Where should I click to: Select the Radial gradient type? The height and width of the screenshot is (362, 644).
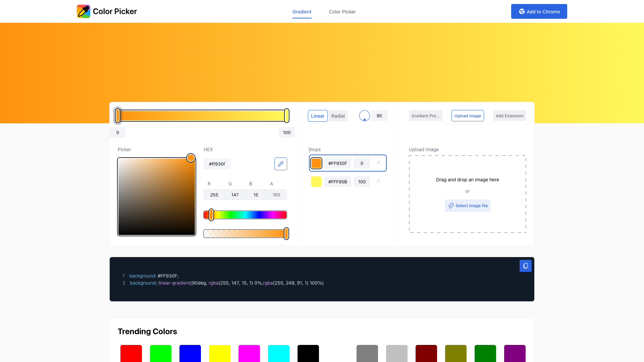point(338,116)
